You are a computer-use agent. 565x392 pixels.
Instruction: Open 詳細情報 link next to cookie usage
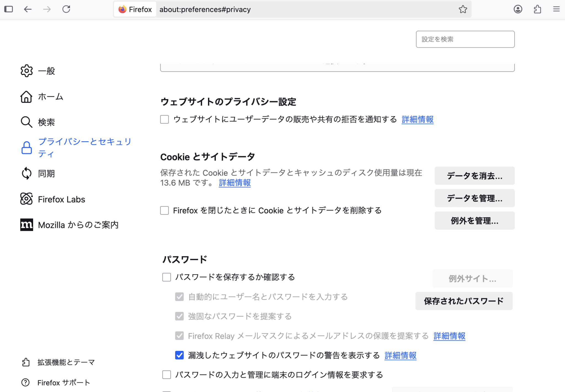234,183
